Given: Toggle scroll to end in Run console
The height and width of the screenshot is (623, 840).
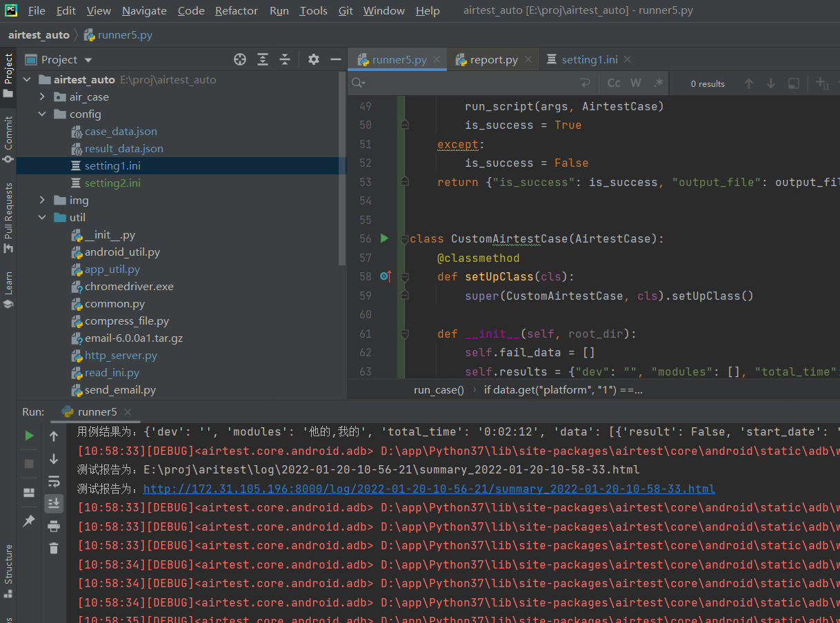Looking at the screenshot, I should [x=54, y=504].
